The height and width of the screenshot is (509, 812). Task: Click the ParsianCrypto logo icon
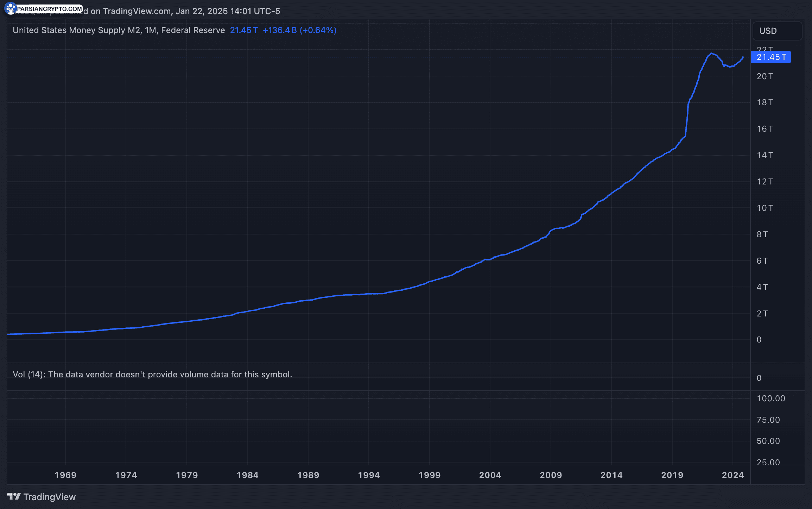click(x=11, y=8)
